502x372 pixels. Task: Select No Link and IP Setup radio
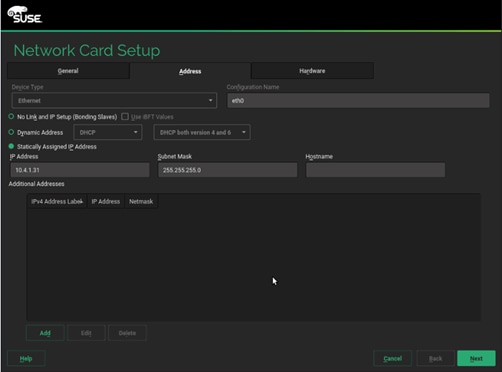click(11, 117)
